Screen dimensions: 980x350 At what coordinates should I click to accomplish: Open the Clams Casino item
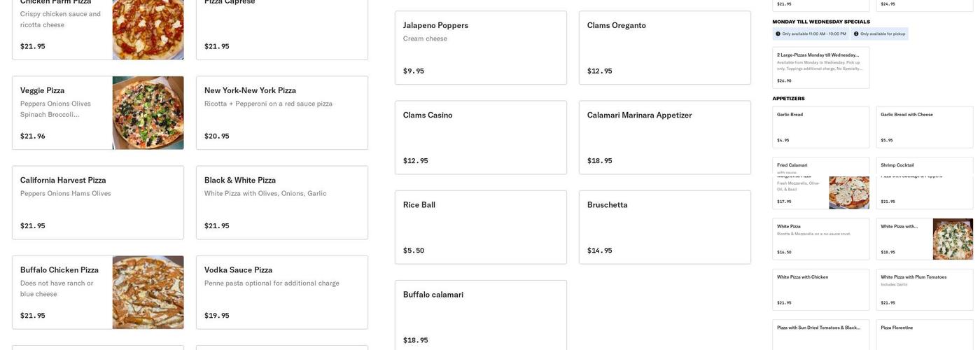(x=480, y=137)
